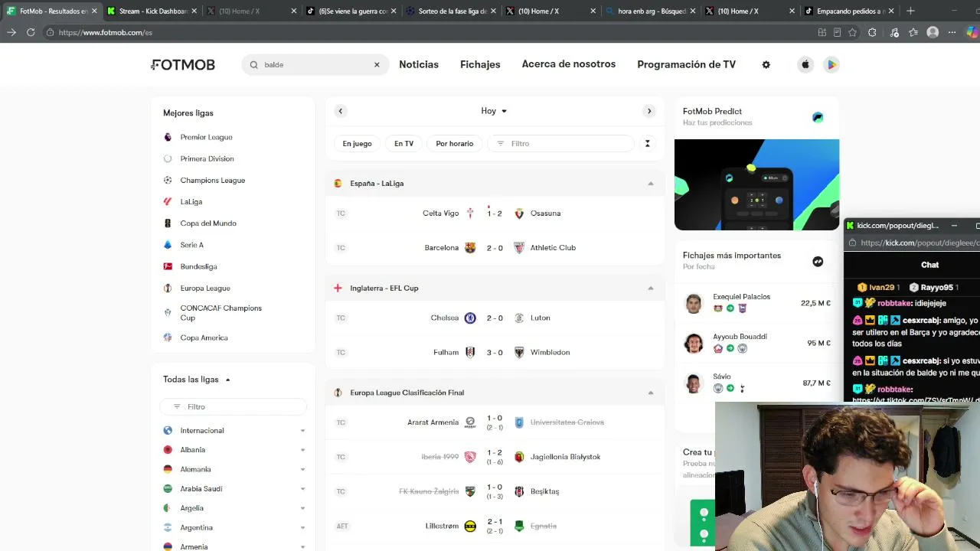
Task: Open 'Programación de TV' in the header
Action: point(686,64)
